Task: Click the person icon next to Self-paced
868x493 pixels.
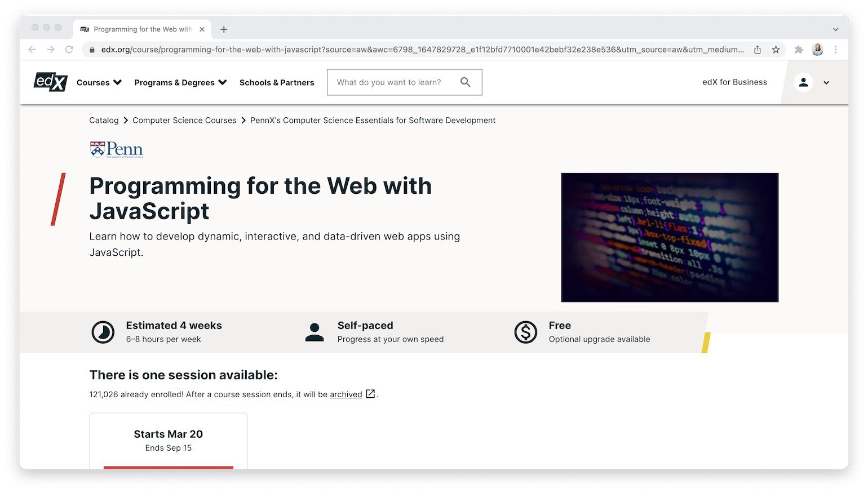Action: [315, 332]
